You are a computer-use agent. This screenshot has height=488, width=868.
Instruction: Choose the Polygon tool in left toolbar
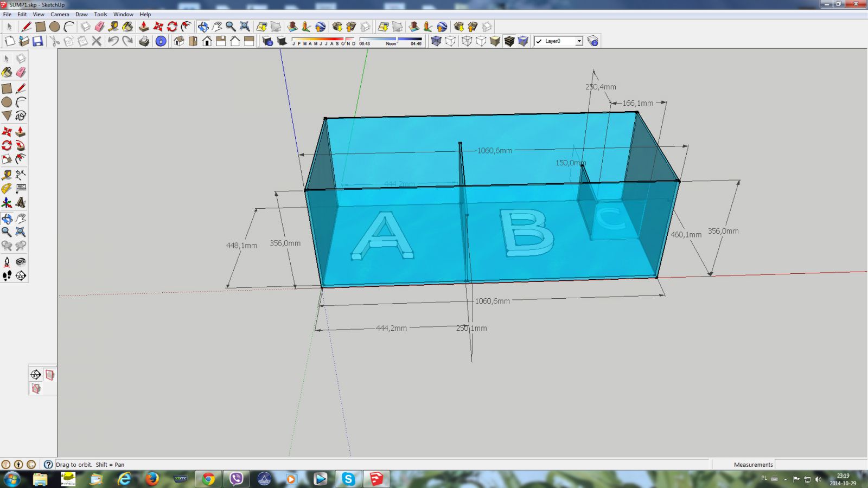point(7,116)
